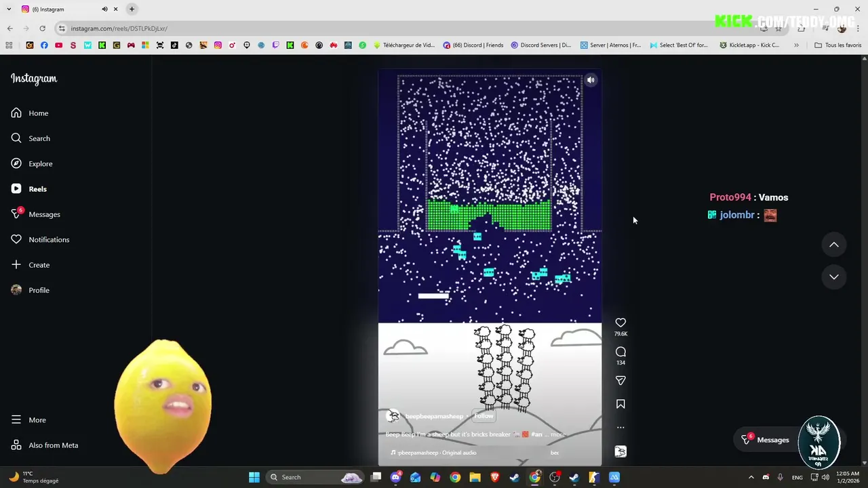Open Search in Instagram sidebar
Viewport: 868px width, 488px height.
point(31,138)
